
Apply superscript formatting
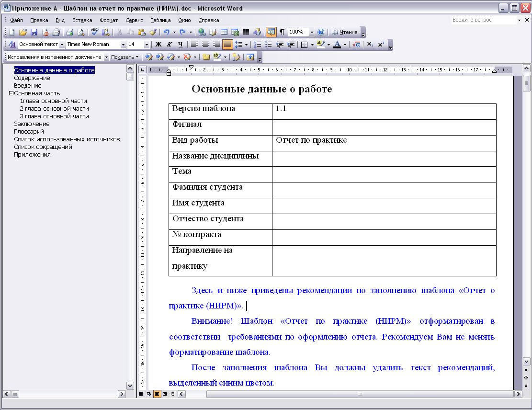[381, 45]
